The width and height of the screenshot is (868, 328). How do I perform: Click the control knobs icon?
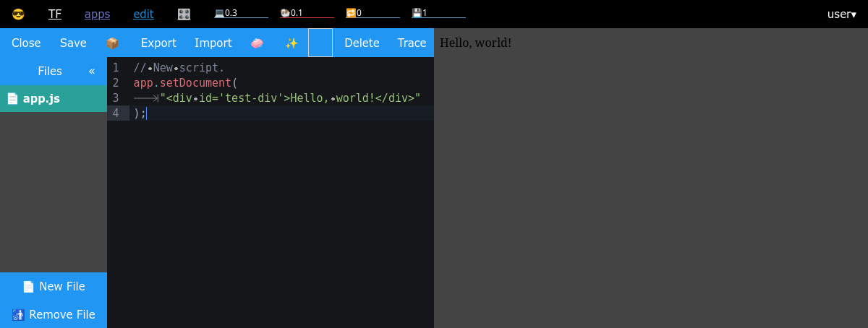[184, 14]
